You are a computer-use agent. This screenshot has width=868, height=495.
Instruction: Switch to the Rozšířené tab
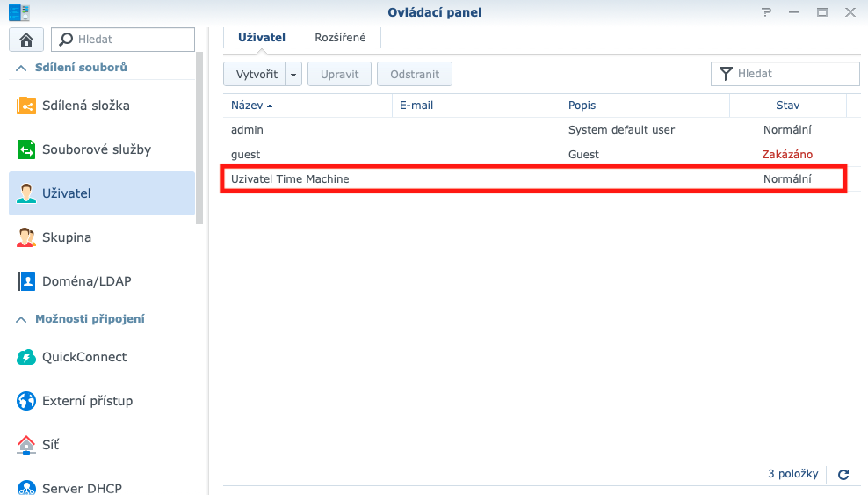click(x=340, y=38)
